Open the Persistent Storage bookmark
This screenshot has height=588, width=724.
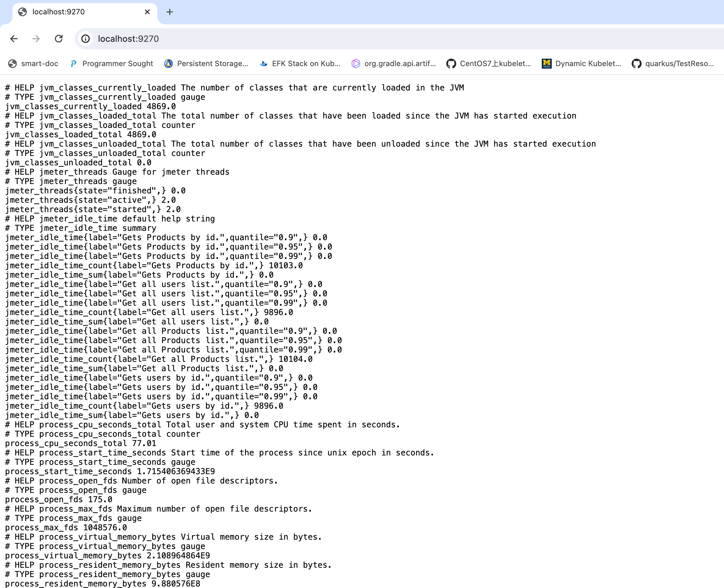pyautogui.click(x=206, y=64)
